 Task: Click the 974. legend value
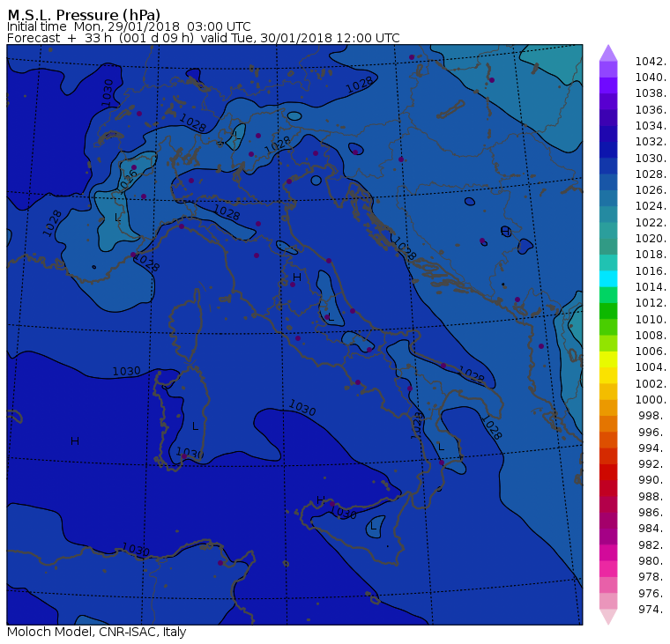(x=652, y=609)
